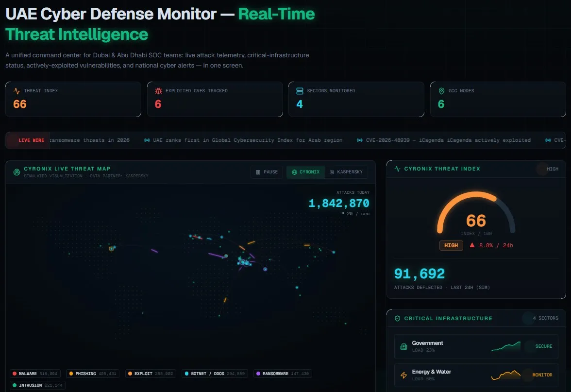The height and width of the screenshot is (392, 571).
Task: Click the Exploited CVEs bug icon
Action: tap(158, 91)
